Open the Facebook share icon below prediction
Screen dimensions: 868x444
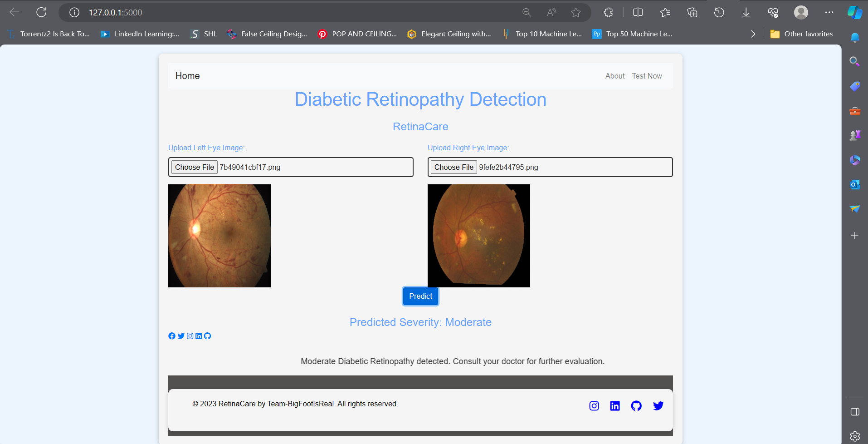(x=171, y=336)
